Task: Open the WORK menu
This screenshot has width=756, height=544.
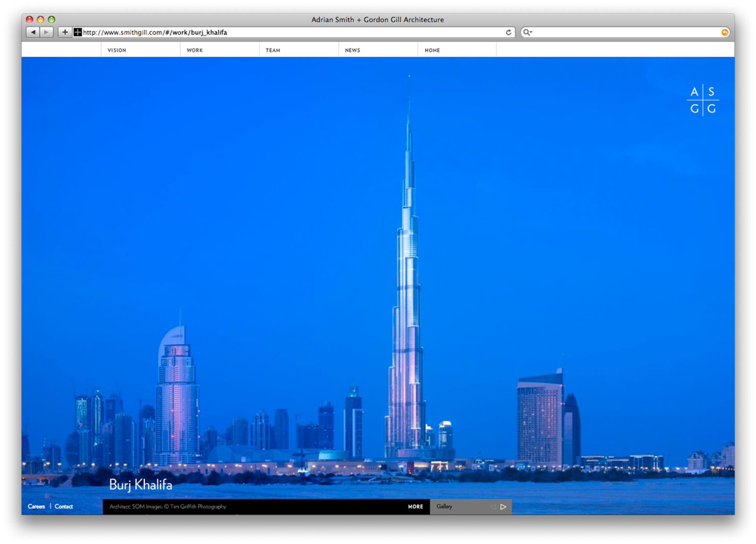Action: coord(195,50)
